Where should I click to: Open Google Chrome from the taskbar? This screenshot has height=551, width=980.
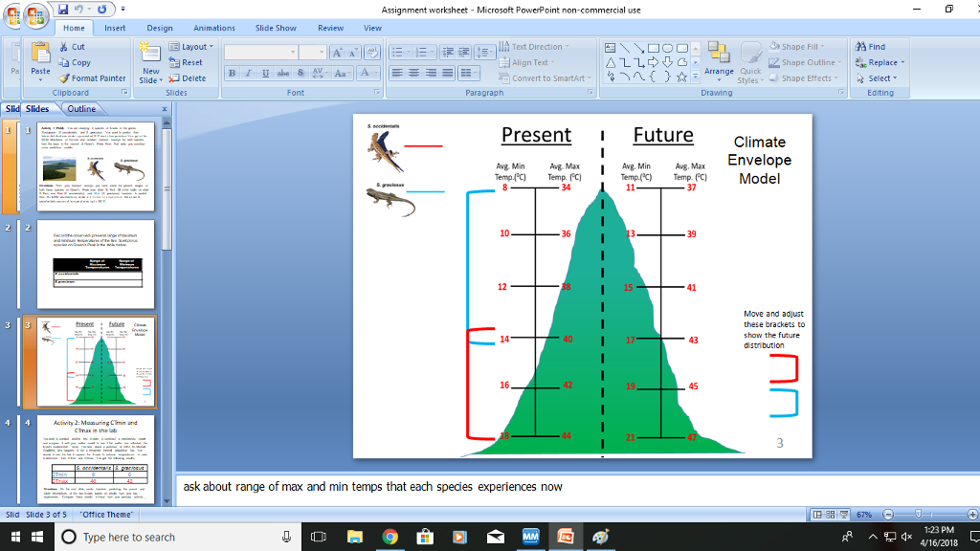387,537
